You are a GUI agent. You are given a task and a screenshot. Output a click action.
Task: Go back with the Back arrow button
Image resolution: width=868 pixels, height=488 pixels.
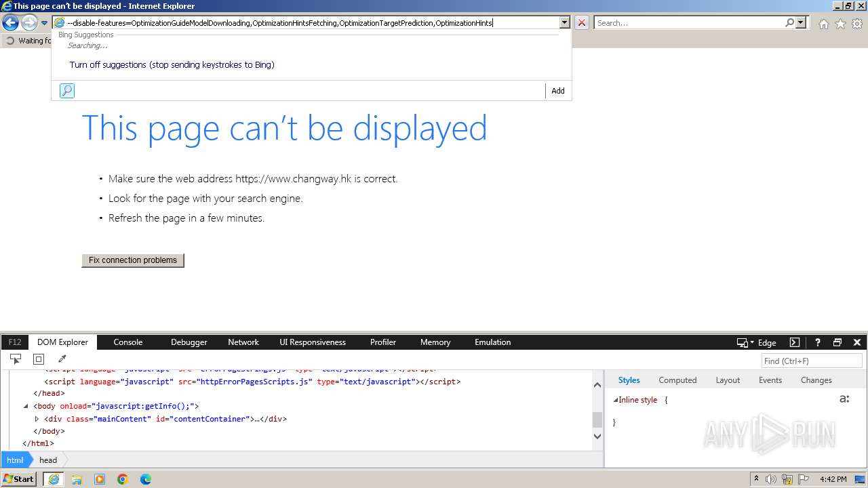[10, 23]
